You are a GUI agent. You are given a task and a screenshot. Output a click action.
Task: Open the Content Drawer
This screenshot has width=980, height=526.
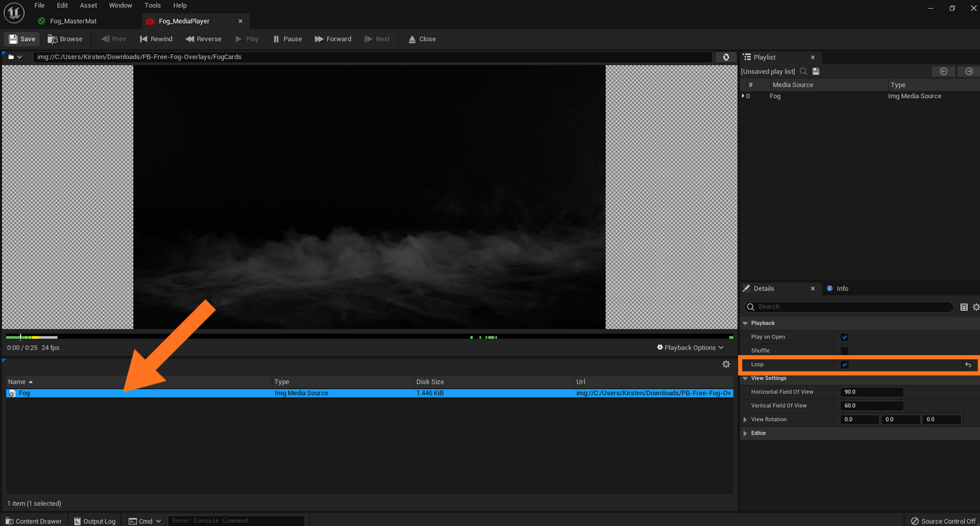(34, 521)
